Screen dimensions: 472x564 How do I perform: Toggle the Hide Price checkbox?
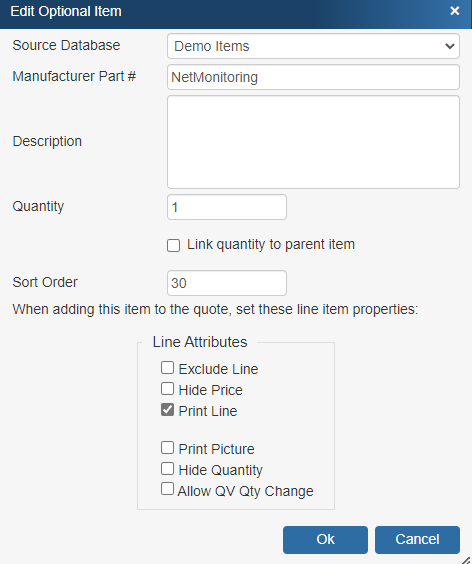(x=167, y=389)
